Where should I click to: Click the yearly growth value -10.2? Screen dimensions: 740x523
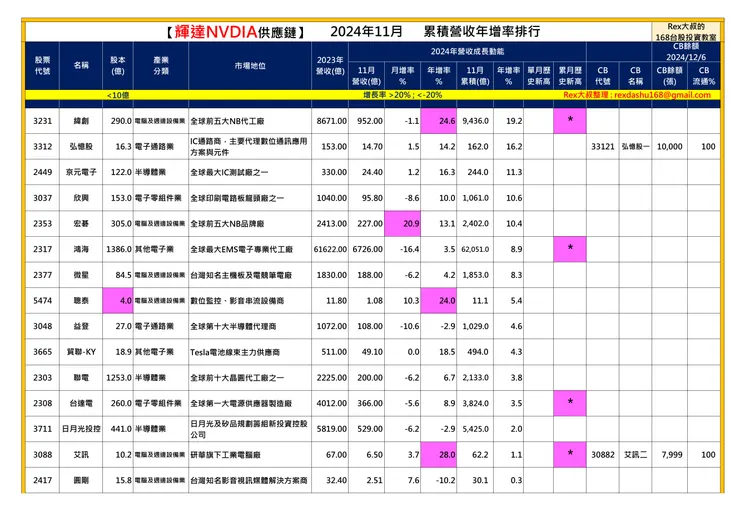click(x=446, y=480)
